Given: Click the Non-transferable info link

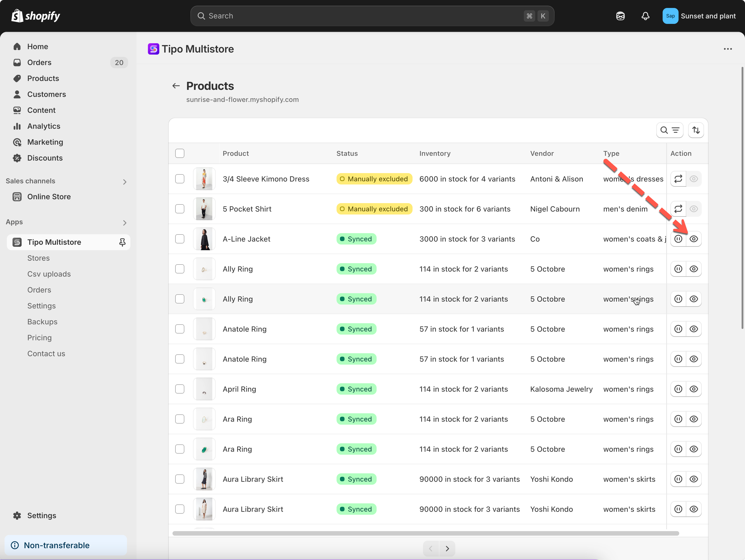Looking at the screenshot, I should pos(57,545).
